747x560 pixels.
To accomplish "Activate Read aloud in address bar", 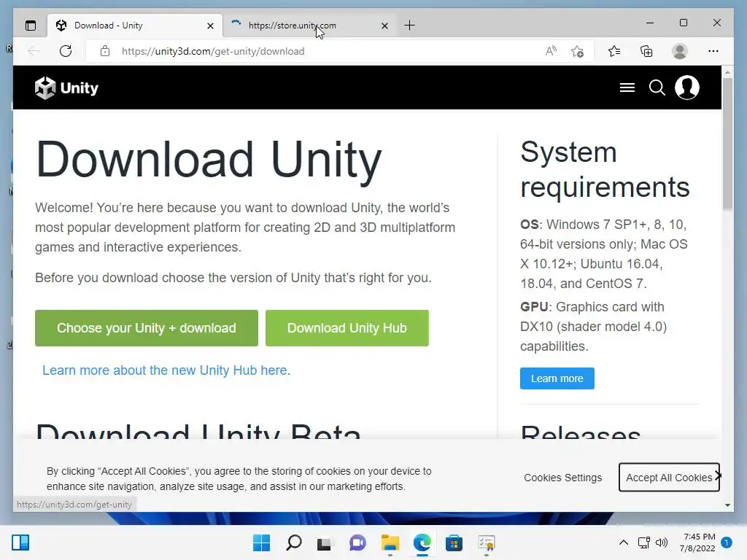I will (551, 51).
